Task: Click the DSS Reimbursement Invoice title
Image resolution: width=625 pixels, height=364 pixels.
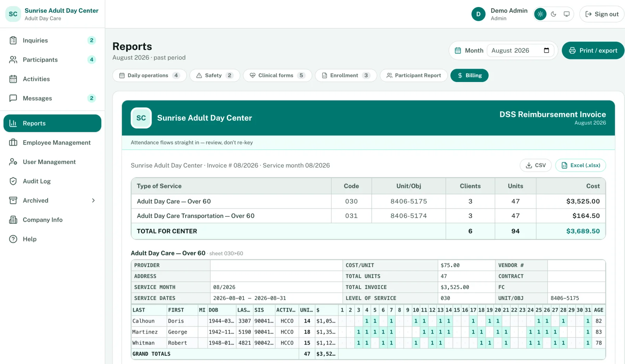Action: point(553,114)
